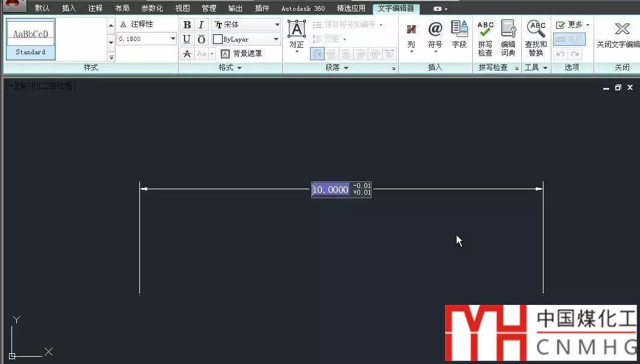Underline the selected dimension text
640x364 pixels.
187,39
